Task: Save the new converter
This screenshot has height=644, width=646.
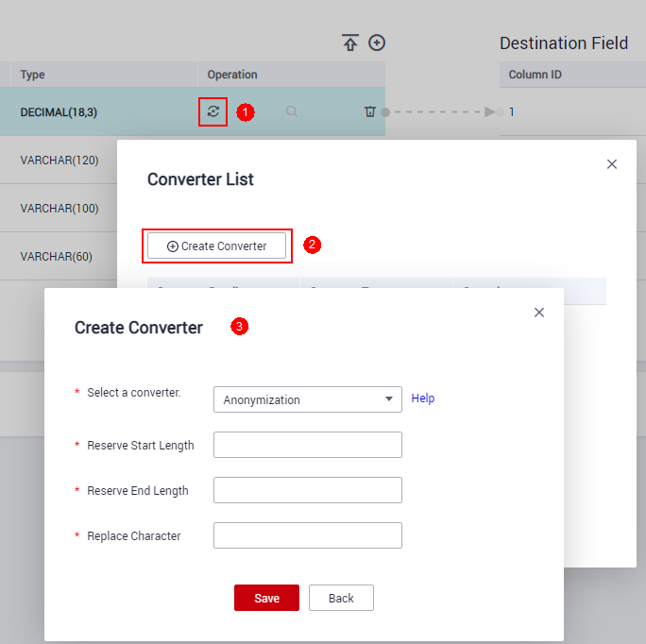Action: coord(266,598)
